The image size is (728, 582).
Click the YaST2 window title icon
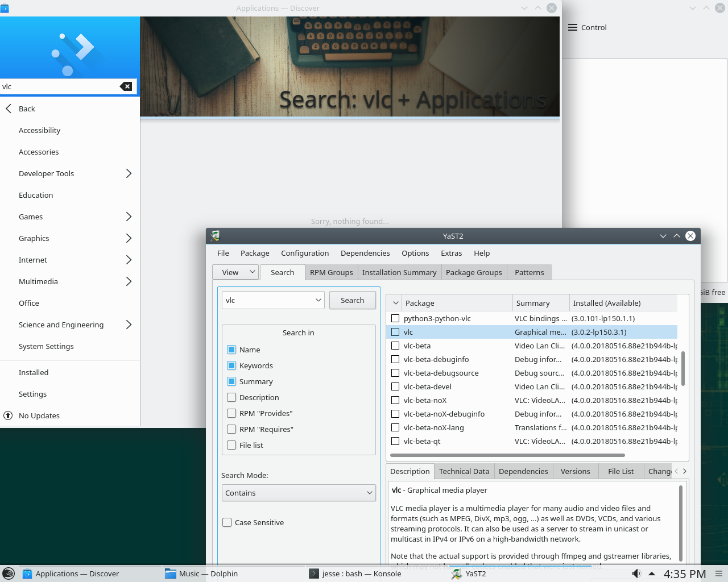[215, 235]
